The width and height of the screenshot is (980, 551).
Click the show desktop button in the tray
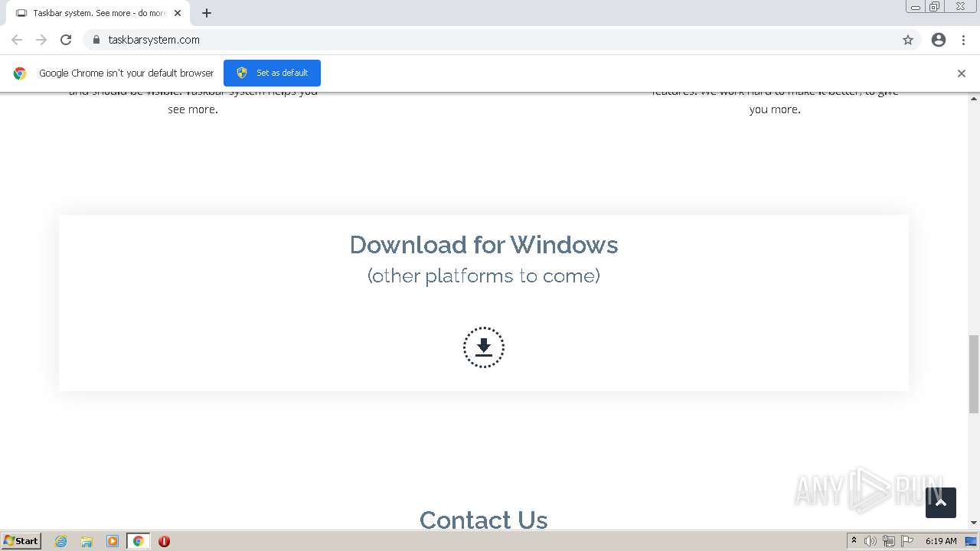point(972,541)
